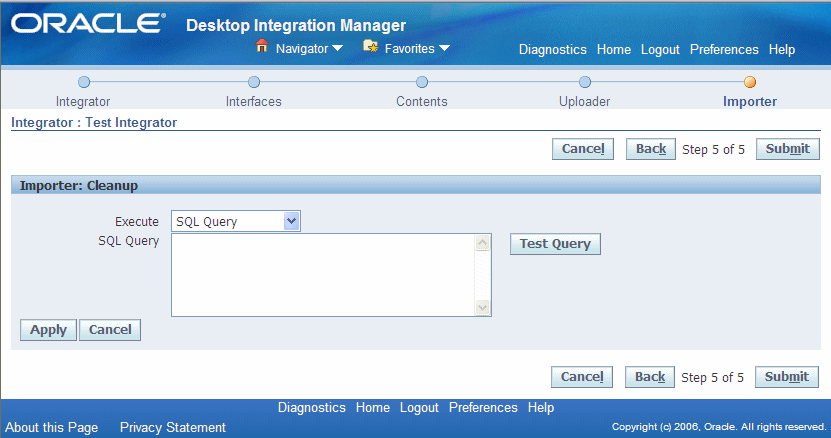Select the Integrator step label
The image size is (831, 438).
(x=83, y=101)
